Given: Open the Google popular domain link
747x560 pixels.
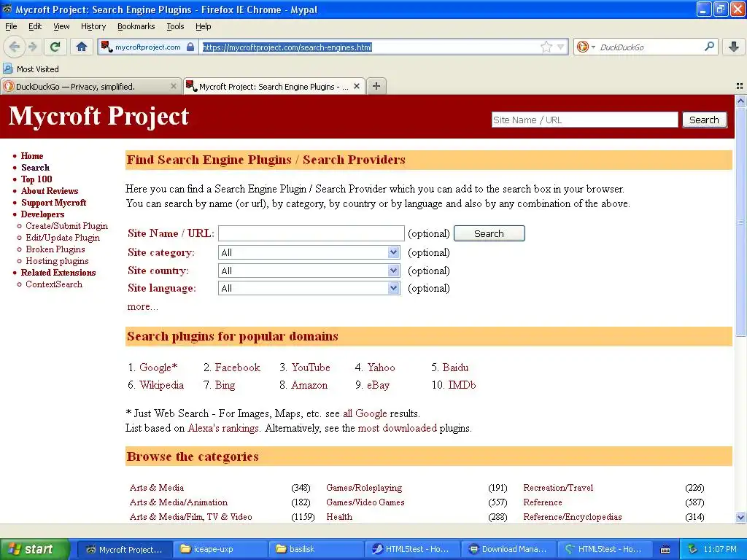Looking at the screenshot, I should pyautogui.click(x=158, y=367).
